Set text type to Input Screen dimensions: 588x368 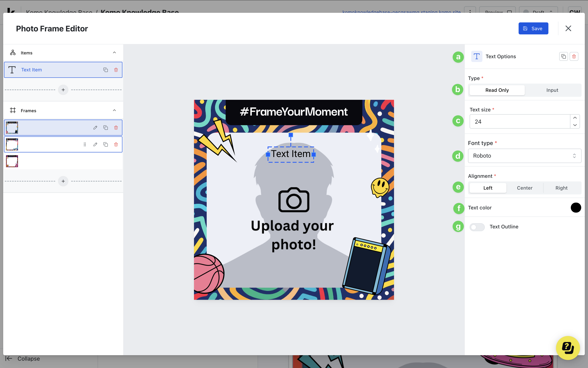coord(552,90)
